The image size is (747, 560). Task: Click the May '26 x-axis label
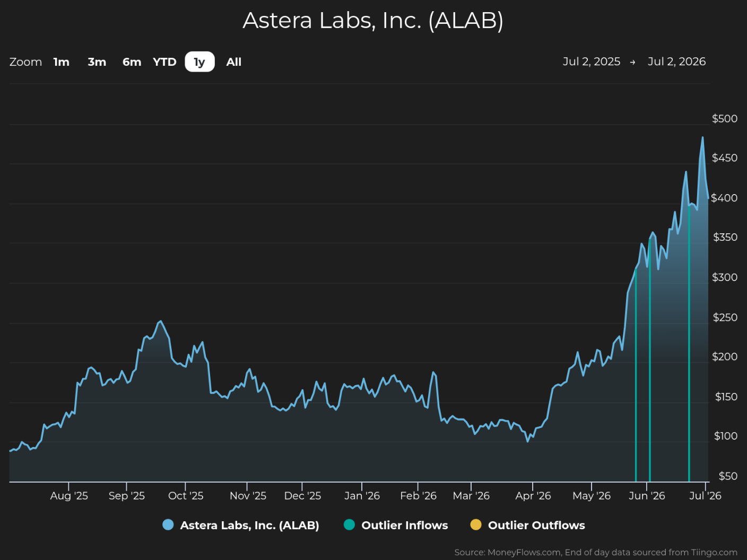[592, 496]
